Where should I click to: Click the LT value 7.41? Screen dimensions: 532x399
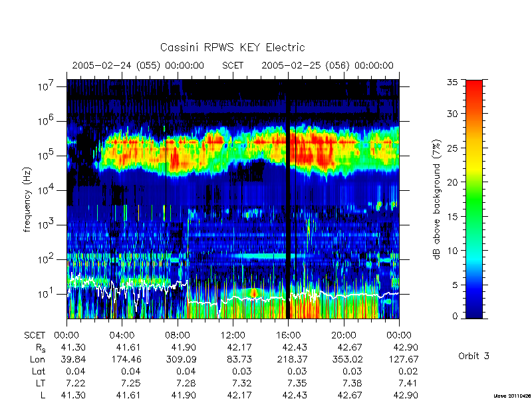(x=408, y=384)
